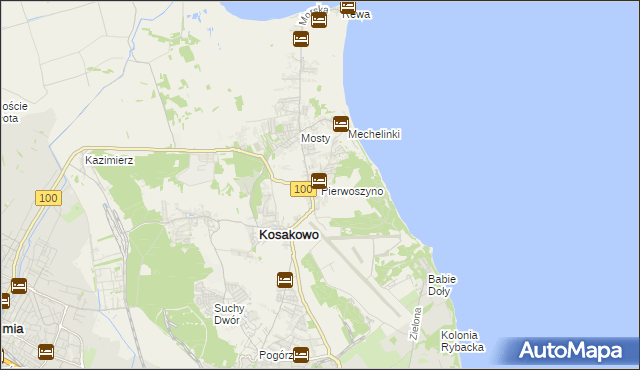The height and width of the screenshot is (370, 640).
Task: Click the Suchy Dwór label
Action: pos(229,314)
